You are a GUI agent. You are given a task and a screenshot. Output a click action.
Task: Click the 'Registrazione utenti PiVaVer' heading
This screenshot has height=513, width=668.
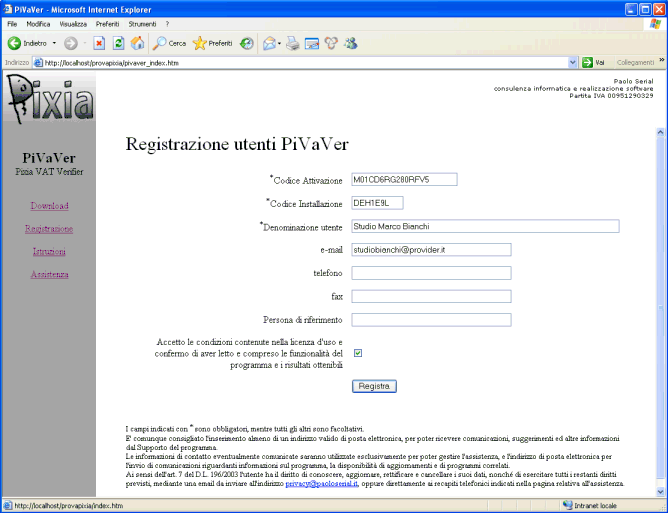click(237, 144)
